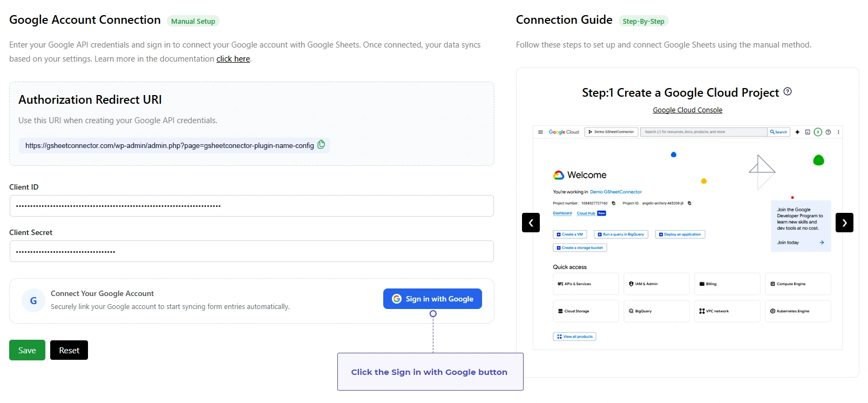Click the help icon beside Step 1 title
The image size is (868, 403).
coord(788,92)
